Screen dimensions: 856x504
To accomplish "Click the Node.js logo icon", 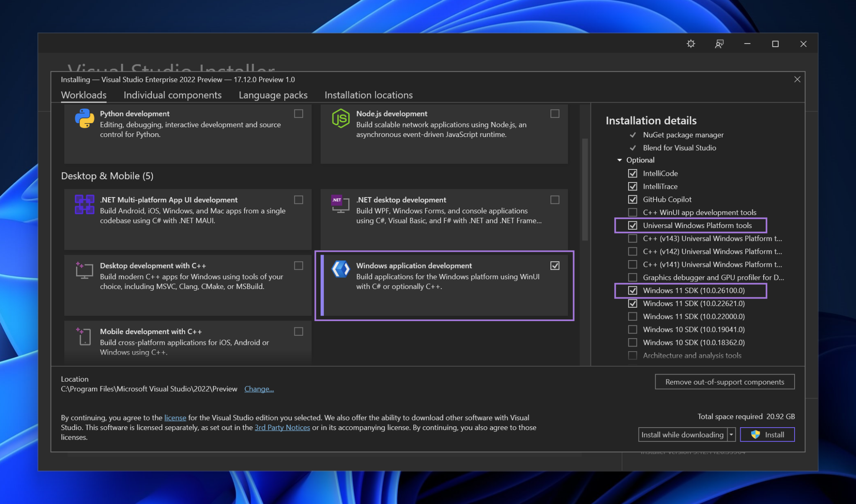I will (x=341, y=118).
